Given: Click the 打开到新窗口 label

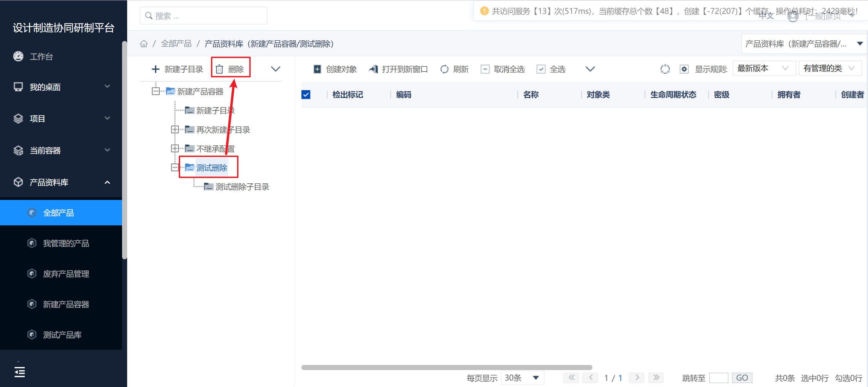Looking at the screenshot, I should [405, 69].
